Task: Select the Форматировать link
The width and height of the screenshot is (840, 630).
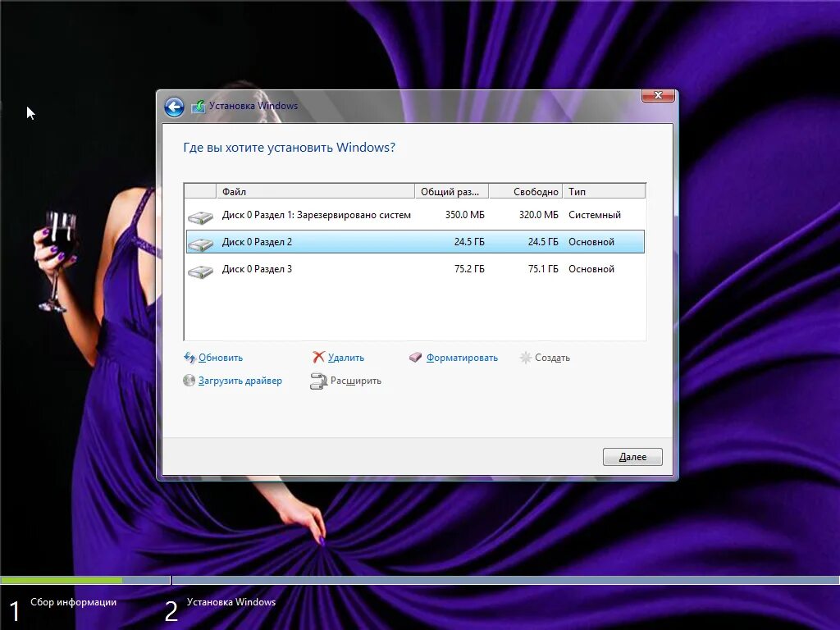Action: (463, 358)
